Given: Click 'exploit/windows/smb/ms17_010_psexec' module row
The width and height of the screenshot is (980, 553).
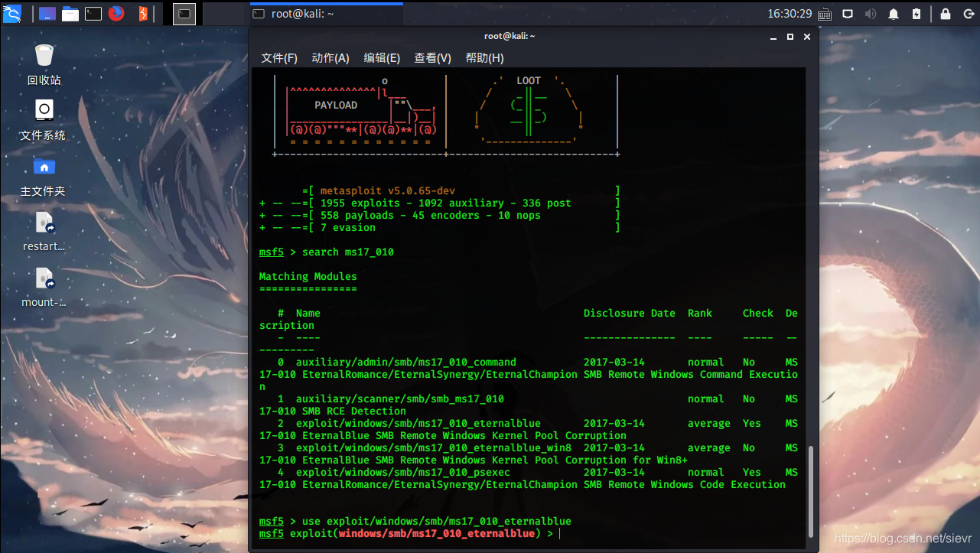Looking at the screenshot, I should (x=403, y=473).
